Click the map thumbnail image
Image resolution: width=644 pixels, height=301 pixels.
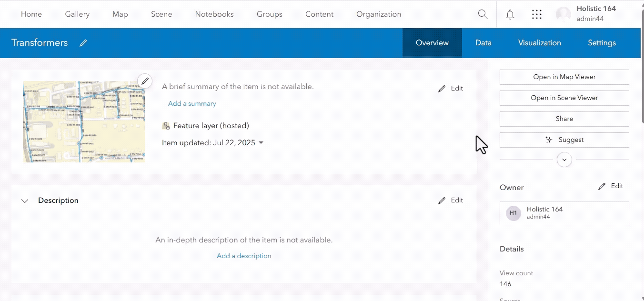83,121
